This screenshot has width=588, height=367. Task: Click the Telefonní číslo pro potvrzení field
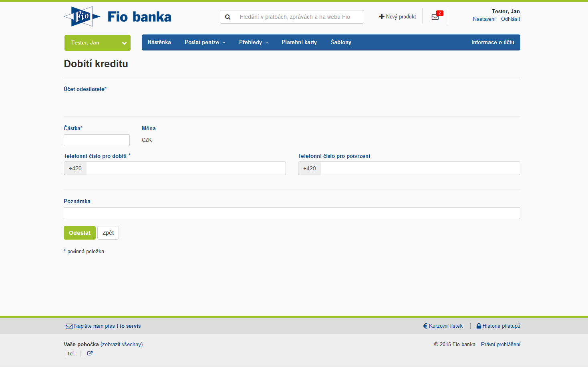click(x=420, y=168)
